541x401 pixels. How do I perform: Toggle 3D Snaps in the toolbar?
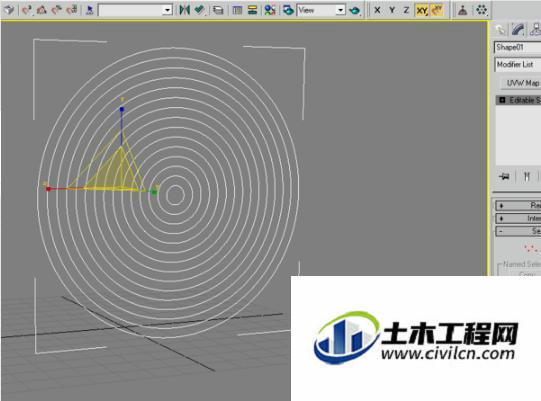[x=27, y=10]
